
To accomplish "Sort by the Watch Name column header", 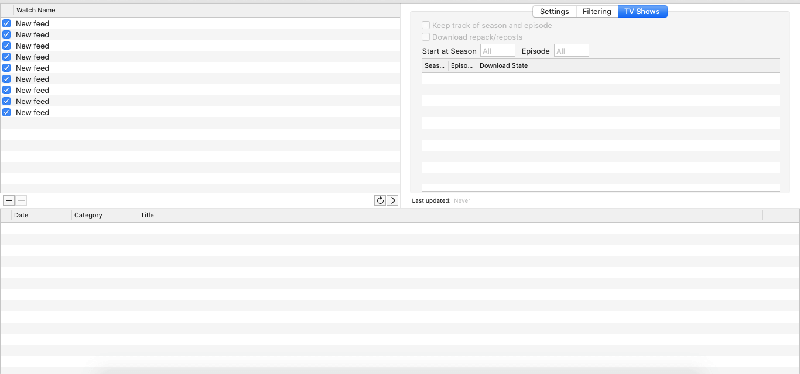I will 36,10.
